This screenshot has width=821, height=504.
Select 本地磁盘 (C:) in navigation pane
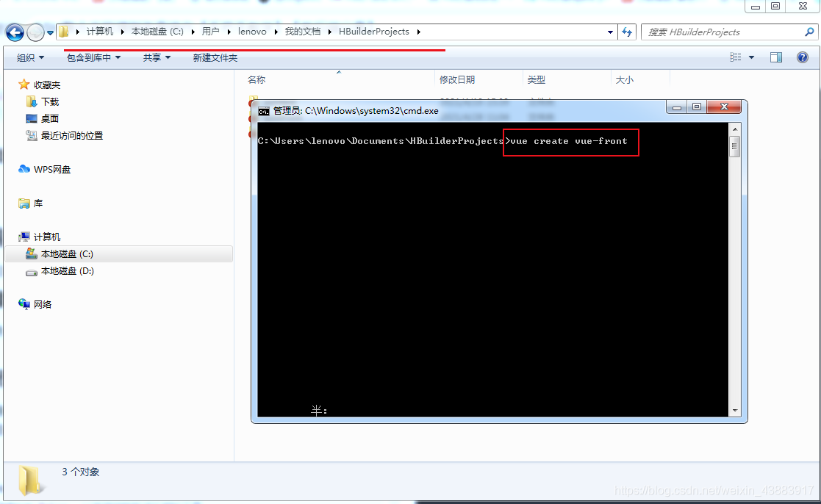(x=118, y=253)
